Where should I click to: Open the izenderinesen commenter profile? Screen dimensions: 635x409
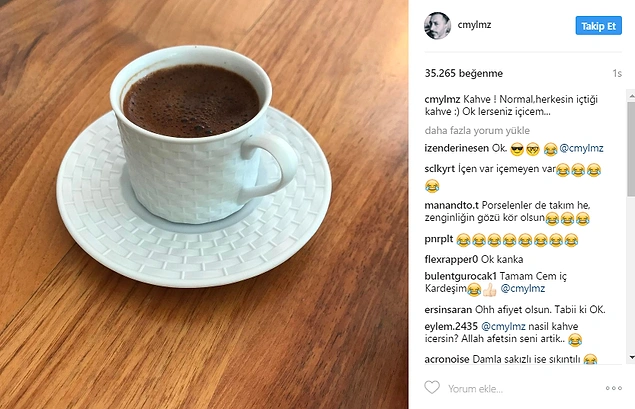tap(456, 148)
